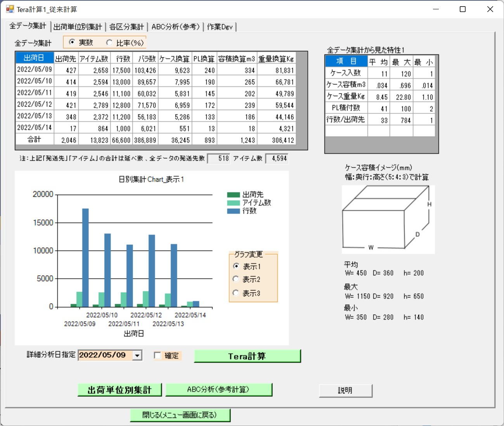Switch chart to 表示3
The height and width of the screenshot is (426, 504).
(x=236, y=293)
